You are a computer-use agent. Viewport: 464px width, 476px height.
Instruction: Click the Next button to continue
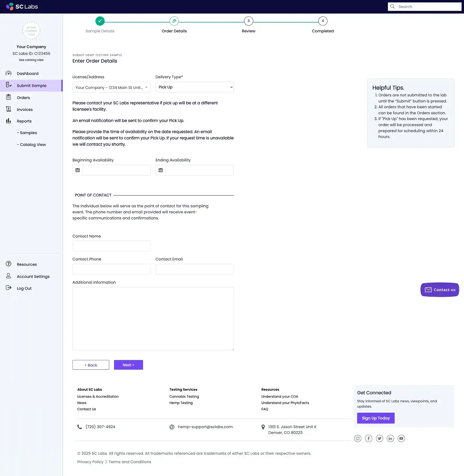128,365
